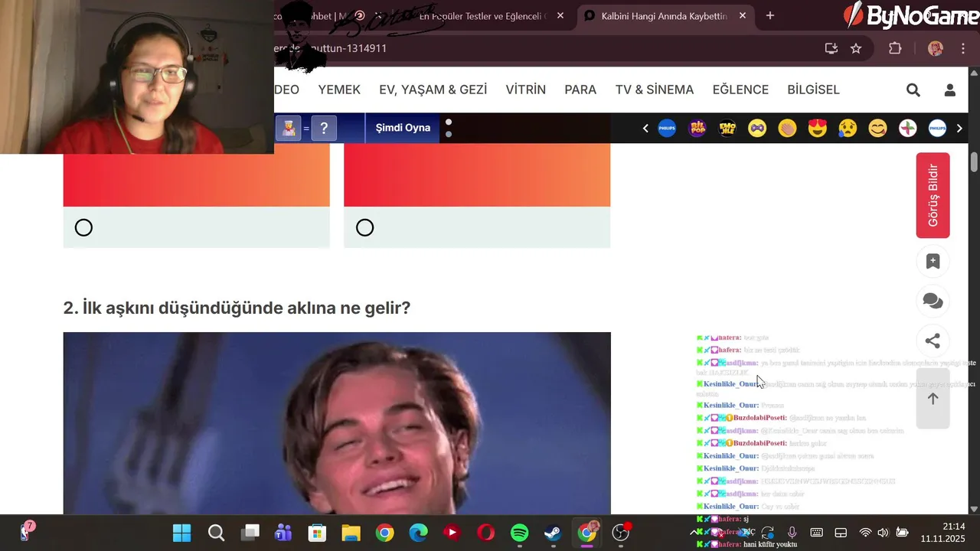Open the YEMEK menu item
The image size is (980, 551).
point(339,90)
